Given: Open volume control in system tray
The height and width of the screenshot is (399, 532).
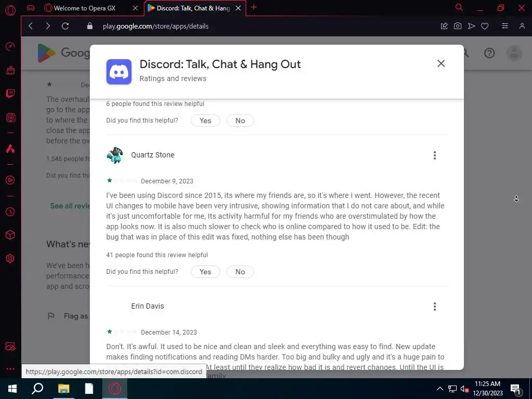Looking at the screenshot, I should tap(464, 389).
